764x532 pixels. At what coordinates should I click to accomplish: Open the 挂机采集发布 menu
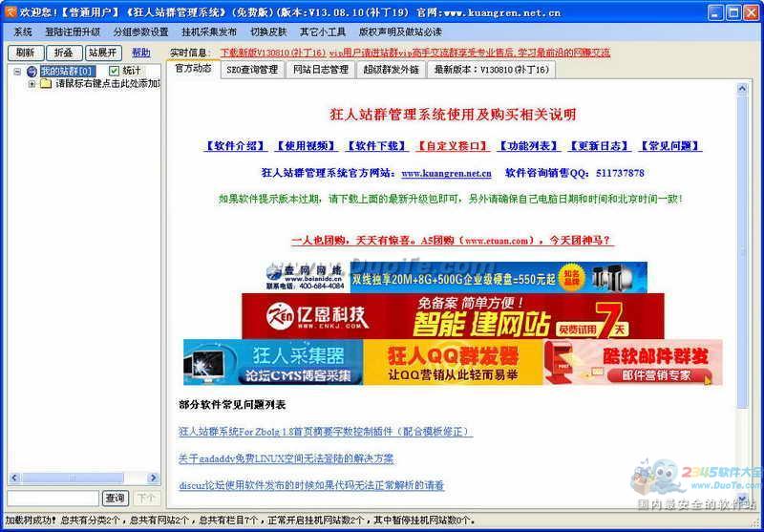pos(209,32)
